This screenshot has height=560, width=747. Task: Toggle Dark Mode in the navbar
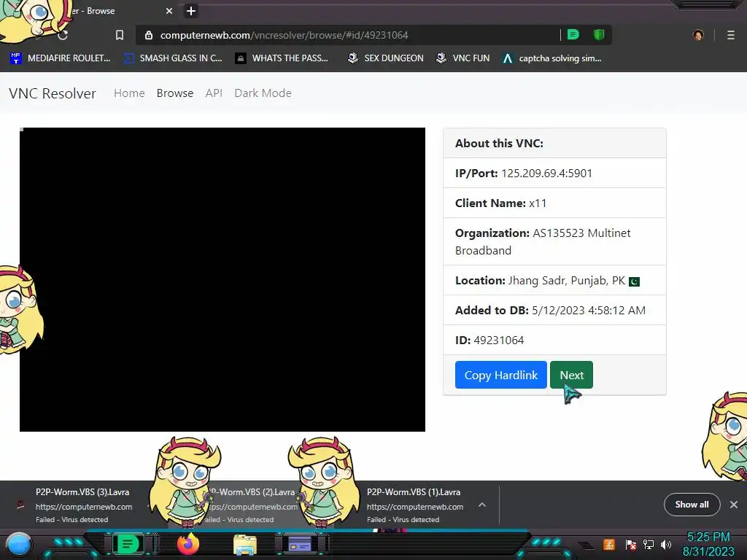(x=263, y=93)
